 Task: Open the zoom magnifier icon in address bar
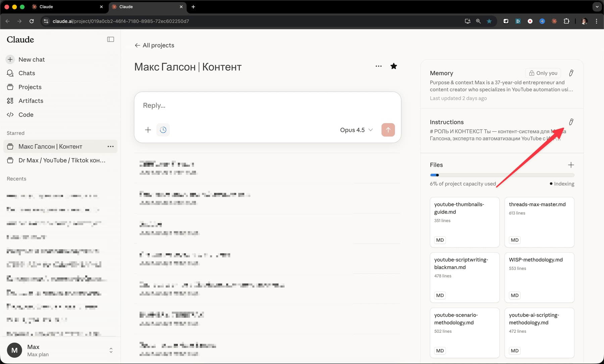tap(478, 21)
